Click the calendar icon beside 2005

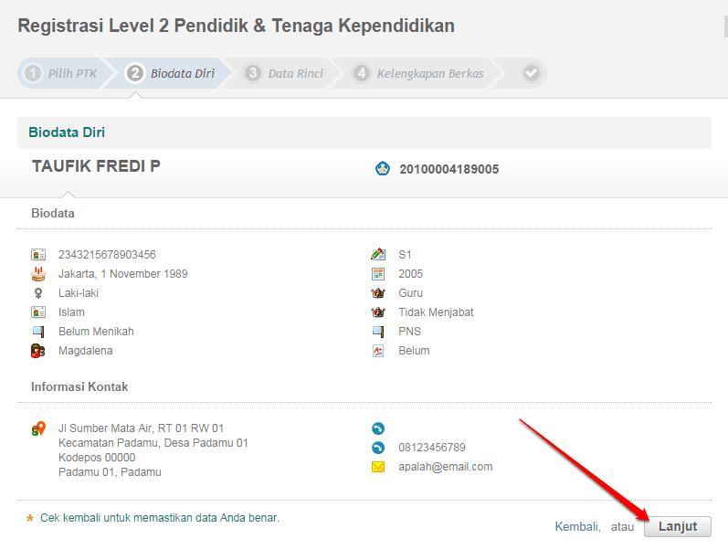pos(378,274)
